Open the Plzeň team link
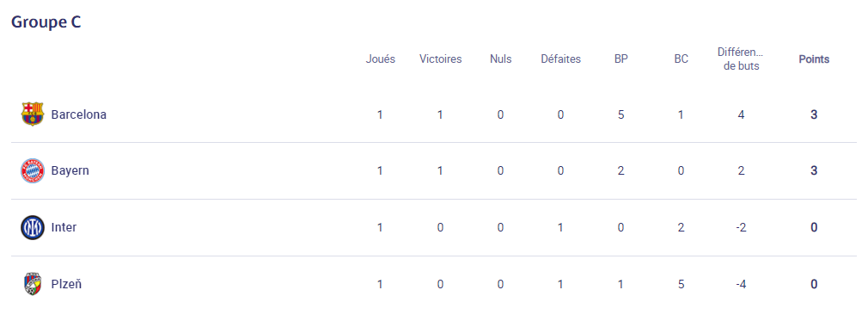 pyautogui.click(x=66, y=284)
